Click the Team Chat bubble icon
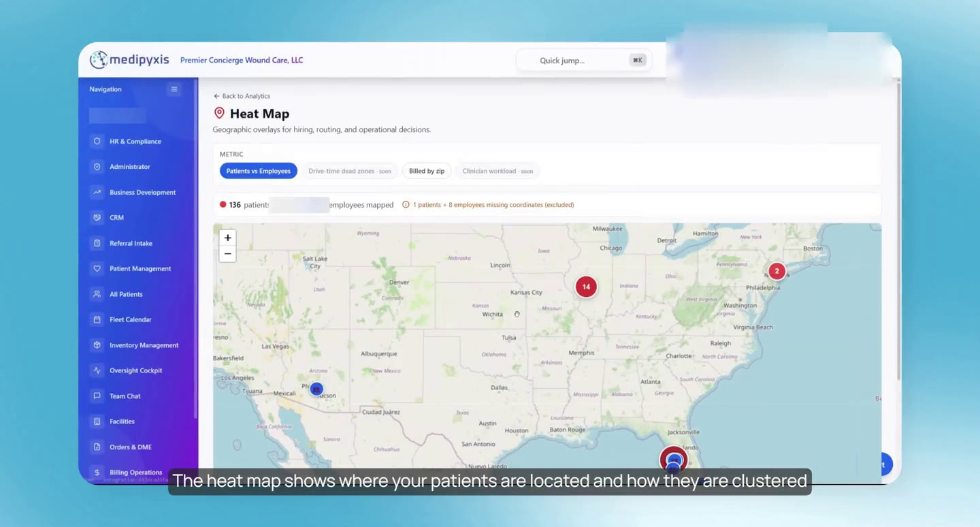980x527 pixels. [x=97, y=396]
